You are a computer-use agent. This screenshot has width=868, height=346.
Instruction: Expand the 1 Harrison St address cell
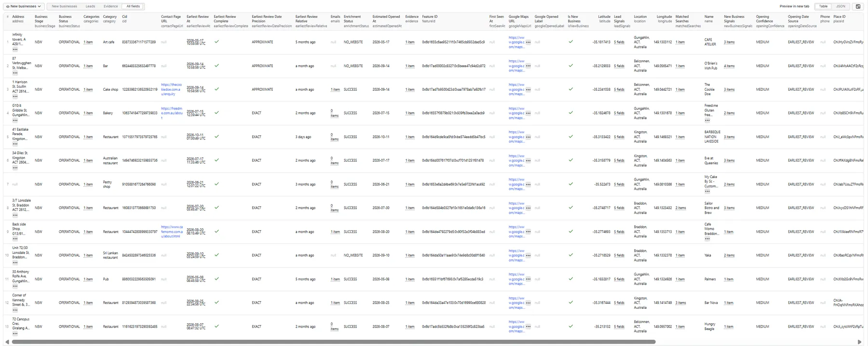click(15, 97)
